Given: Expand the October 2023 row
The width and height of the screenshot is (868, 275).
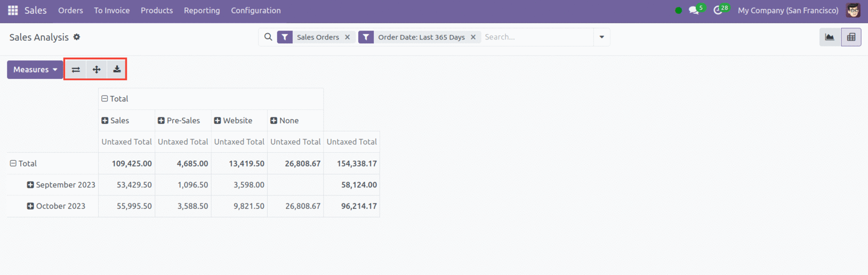Looking at the screenshot, I should pos(30,206).
